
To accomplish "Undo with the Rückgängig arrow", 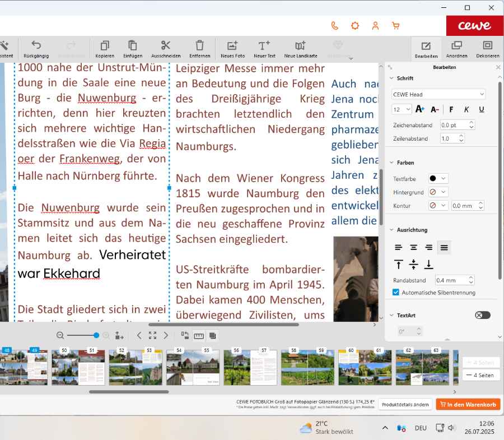I will [x=36, y=46].
